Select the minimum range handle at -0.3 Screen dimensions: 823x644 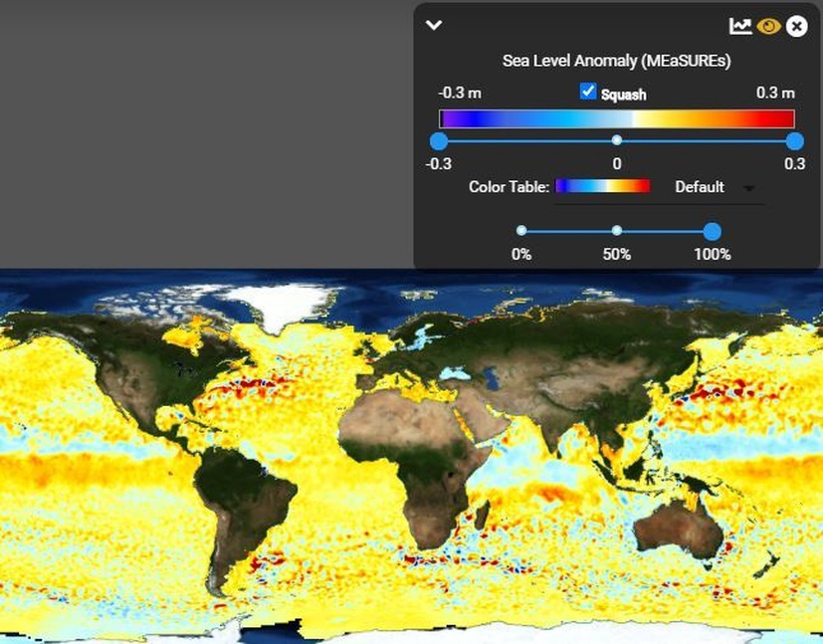[439, 140]
